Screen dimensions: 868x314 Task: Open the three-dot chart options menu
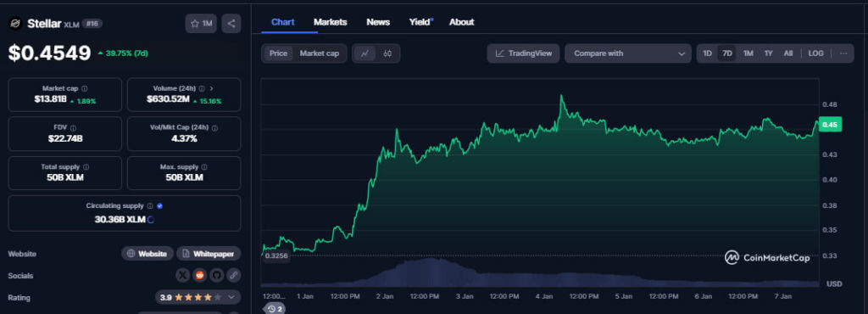(843, 53)
